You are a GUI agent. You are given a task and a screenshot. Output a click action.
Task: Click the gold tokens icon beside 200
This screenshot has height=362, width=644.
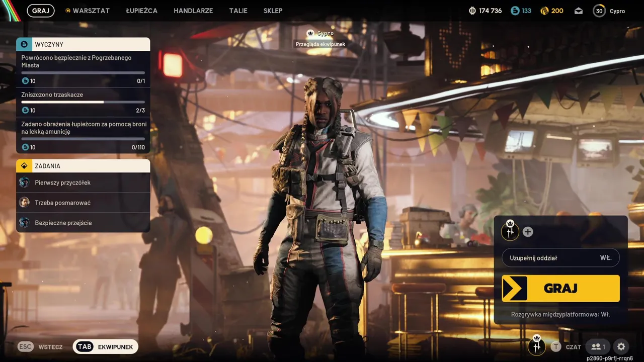tap(544, 11)
